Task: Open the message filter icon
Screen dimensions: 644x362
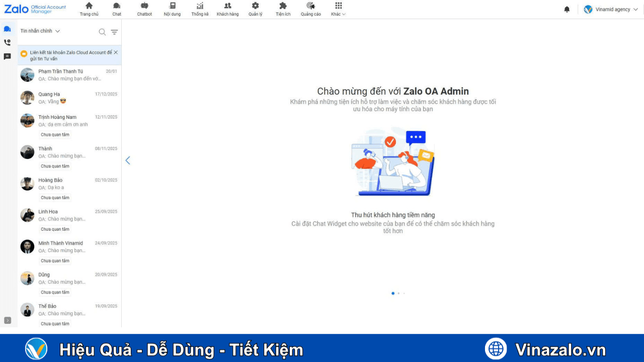Action: click(x=114, y=31)
